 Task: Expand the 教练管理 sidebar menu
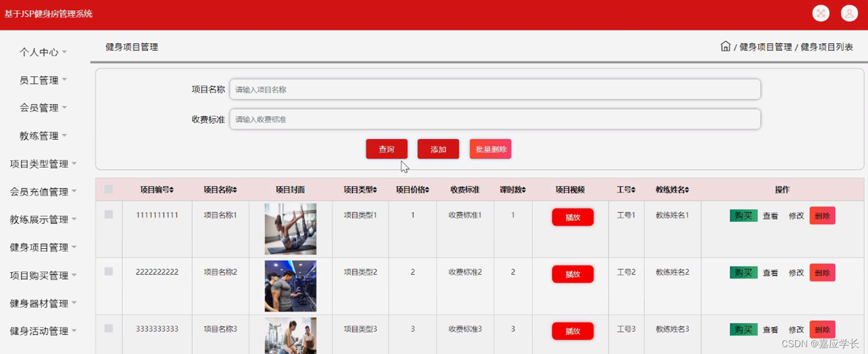point(43,136)
